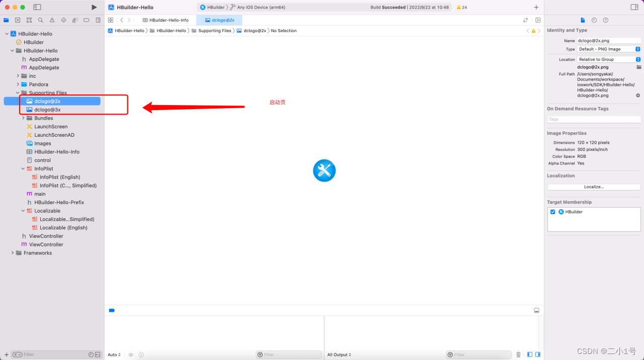The height and width of the screenshot is (360, 644).
Task: Choose the Any iOS Device destination
Action: pos(258,8)
